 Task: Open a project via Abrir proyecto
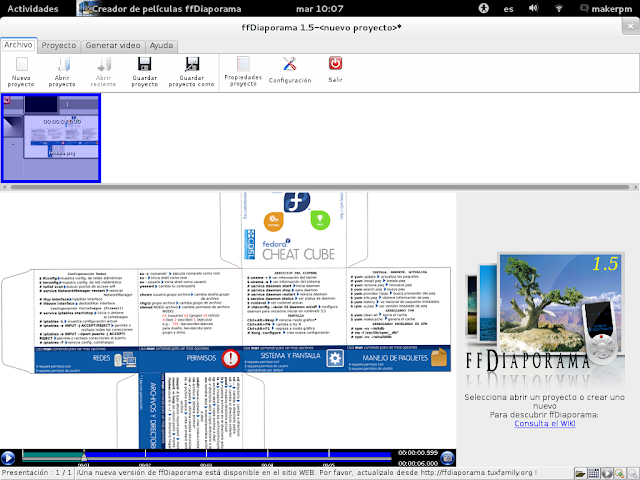pyautogui.click(x=62, y=72)
